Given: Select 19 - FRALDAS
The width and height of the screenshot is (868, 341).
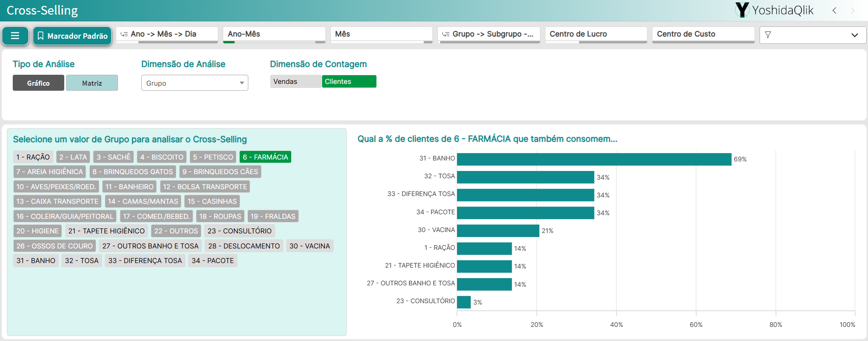Looking at the screenshot, I should [x=273, y=216].
